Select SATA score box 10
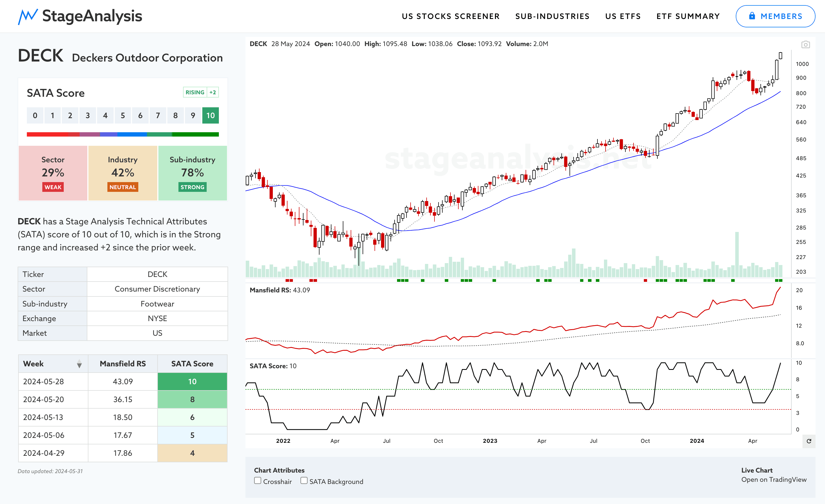The image size is (825, 504). 210,115
